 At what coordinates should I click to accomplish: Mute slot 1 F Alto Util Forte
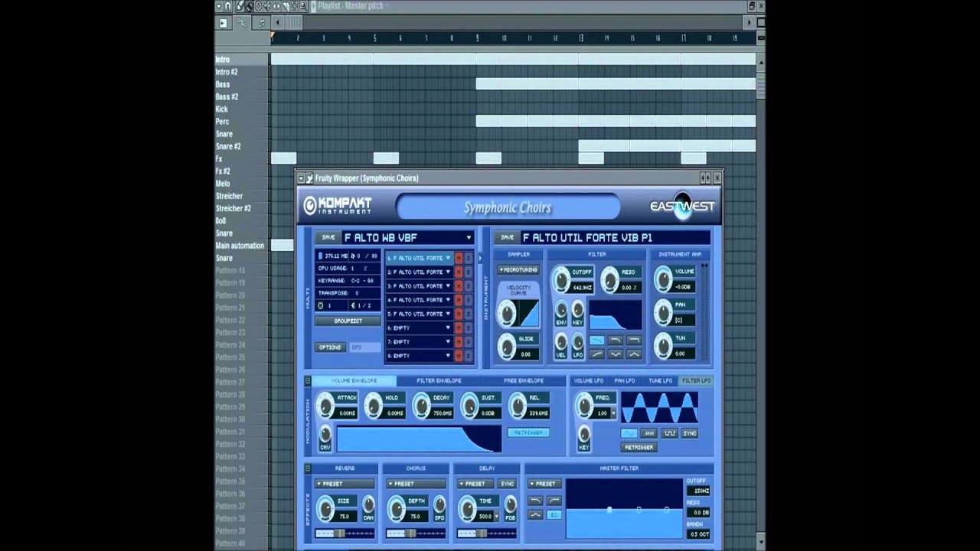coord(459,258)
